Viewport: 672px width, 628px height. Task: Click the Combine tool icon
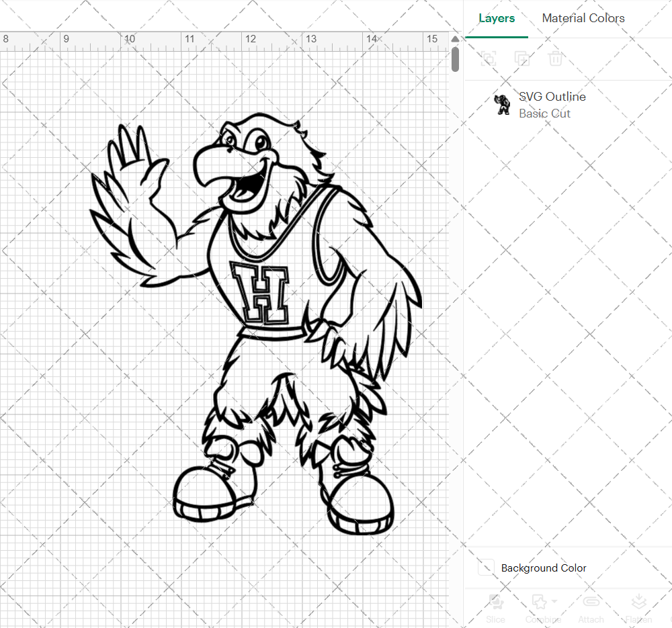tap(539, 602)
